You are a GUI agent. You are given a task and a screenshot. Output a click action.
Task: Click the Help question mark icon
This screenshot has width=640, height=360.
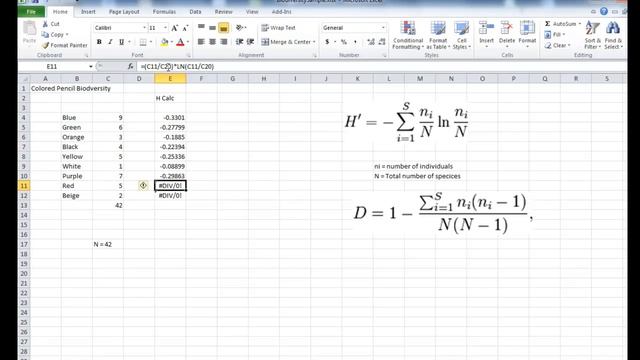[x=604, y=11]
